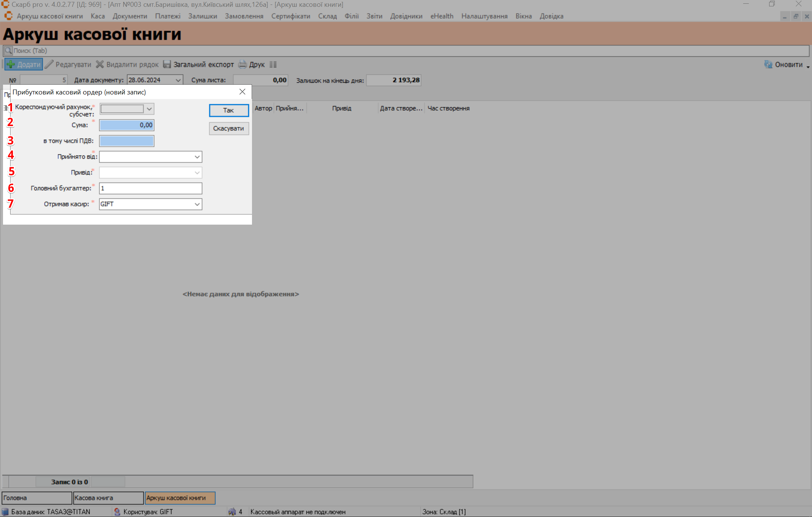Open the Прийнято від dropdown list
Image resolution: width=812 pixels, height=517 pixels.
pyautogui.click(x=197, y=157)
